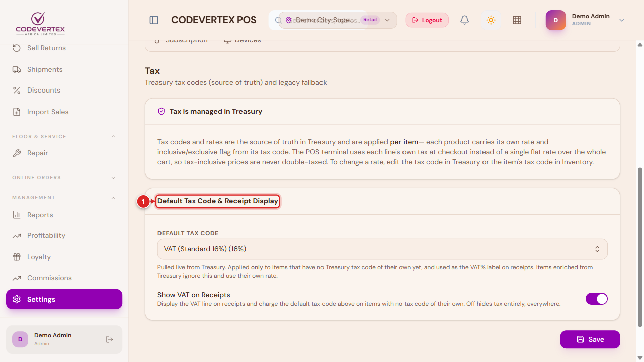The height and width of the screenshot is (362, 644).
Task: Open the Loyalty sidebar item
Action: 64,257
